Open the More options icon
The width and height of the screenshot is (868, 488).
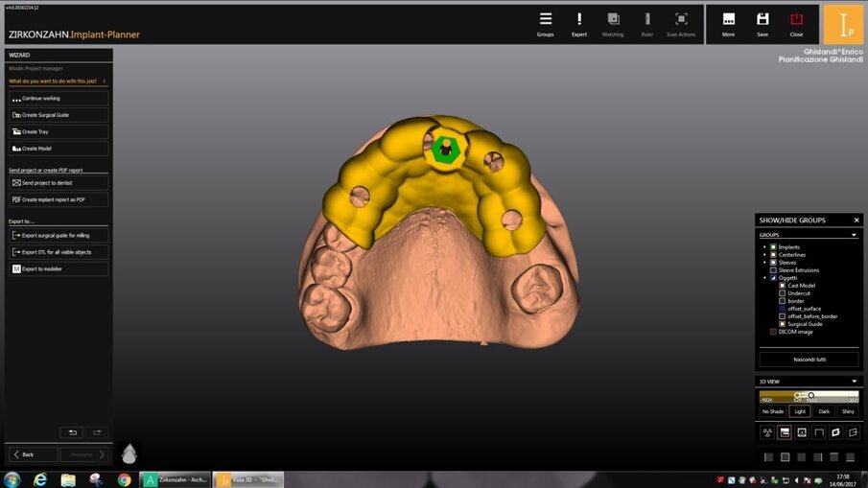(729, 25)
